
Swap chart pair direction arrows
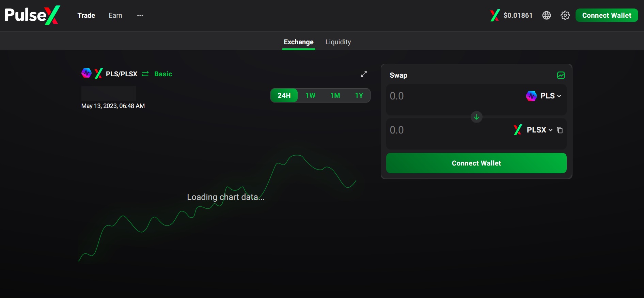pos(145,74)
